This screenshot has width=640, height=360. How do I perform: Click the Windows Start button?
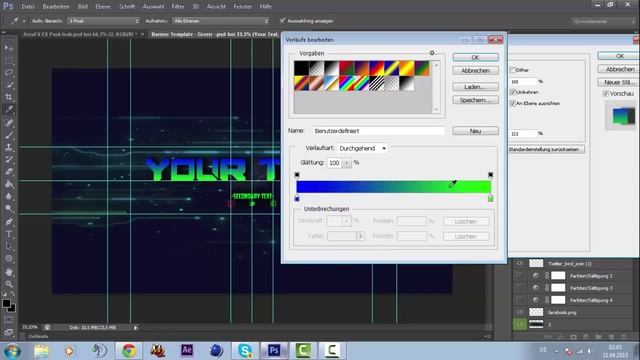point(11,351)
